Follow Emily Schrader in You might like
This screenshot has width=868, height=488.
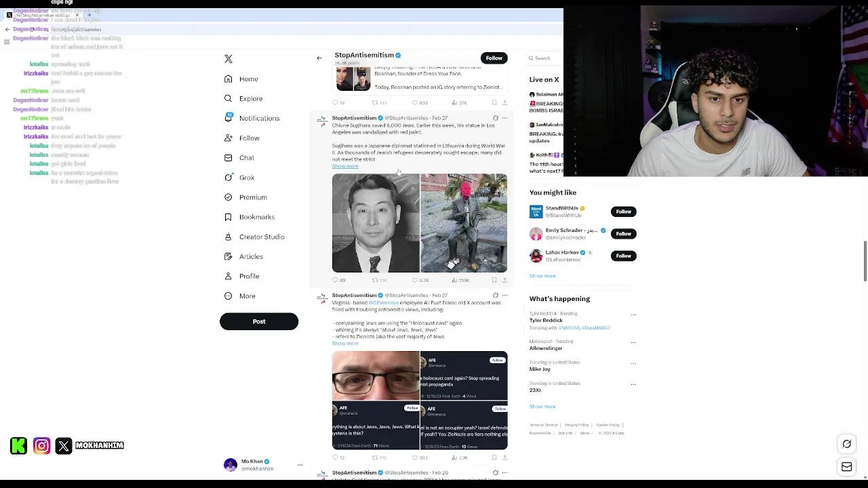tap(623, 234)
